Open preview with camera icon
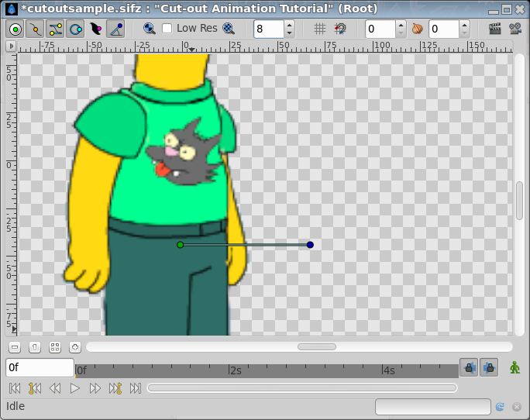530x420 pixels. tap(515, 29)
